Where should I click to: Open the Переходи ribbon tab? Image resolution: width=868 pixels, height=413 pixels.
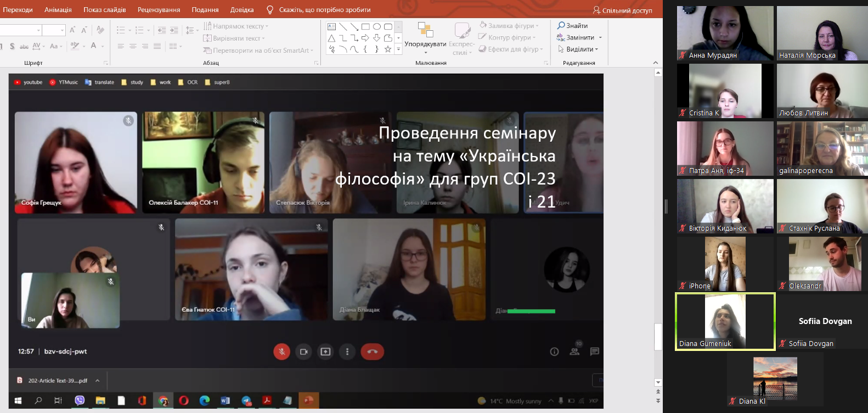click(18, 10)
